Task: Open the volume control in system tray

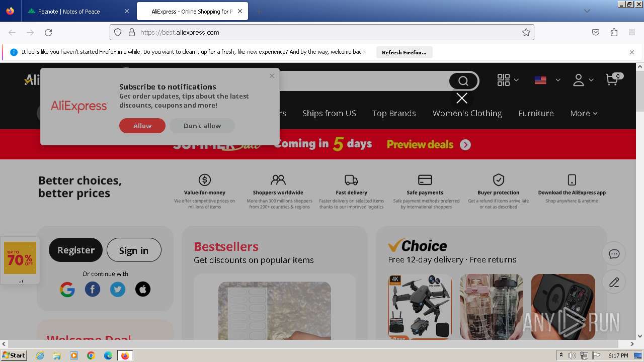Action: coord(572,355)
